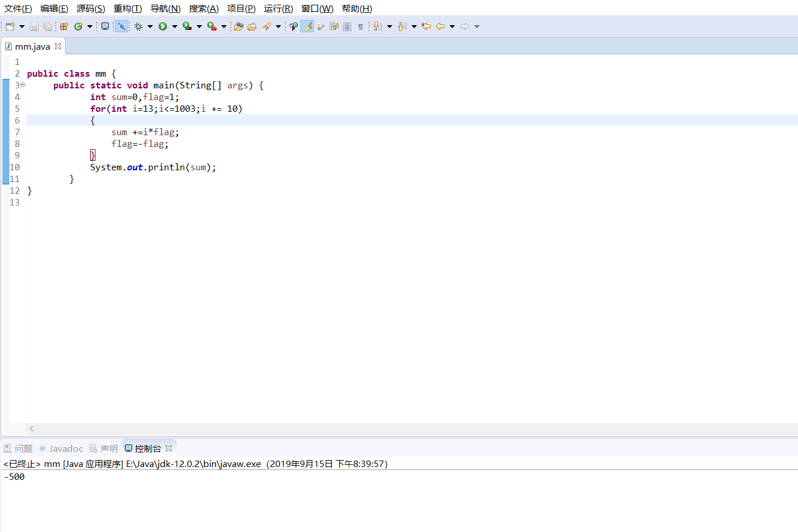Expand the New Java Class dropdown arrow
The width and height of the screenshot is (798, 532).
(90, 26)
